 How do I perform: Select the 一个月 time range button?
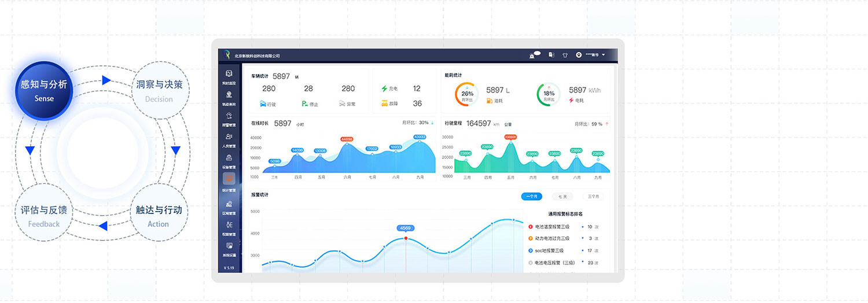531,197
